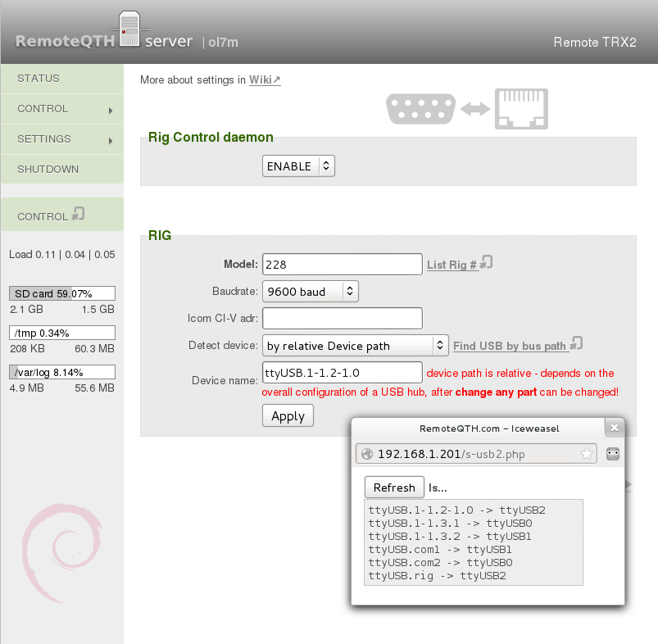Click the Load 0.11 | 0.04 | 0.05 text
The image size is (658, 644).
point(62,255)
